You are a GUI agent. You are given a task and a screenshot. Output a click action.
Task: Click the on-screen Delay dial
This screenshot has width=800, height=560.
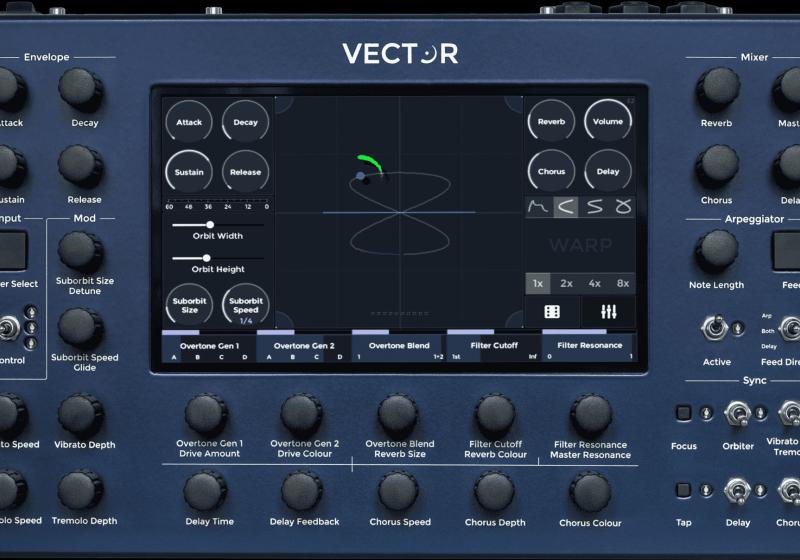(608, 171)
